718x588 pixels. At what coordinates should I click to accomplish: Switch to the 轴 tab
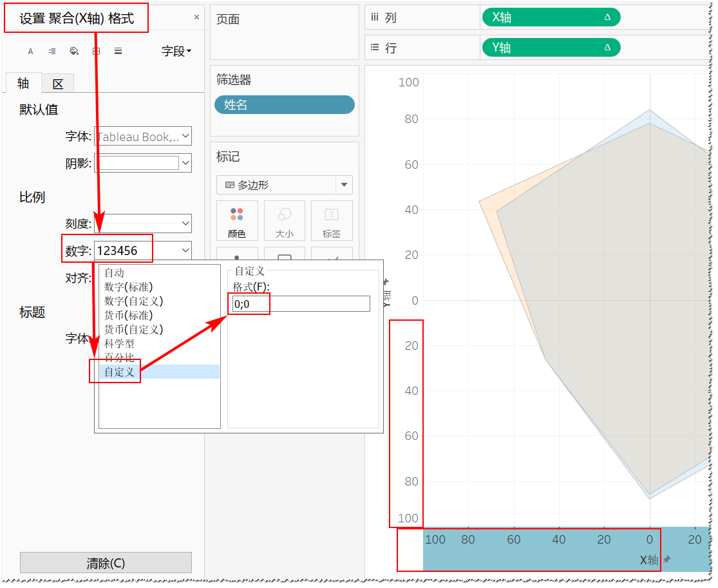point(23,83)
